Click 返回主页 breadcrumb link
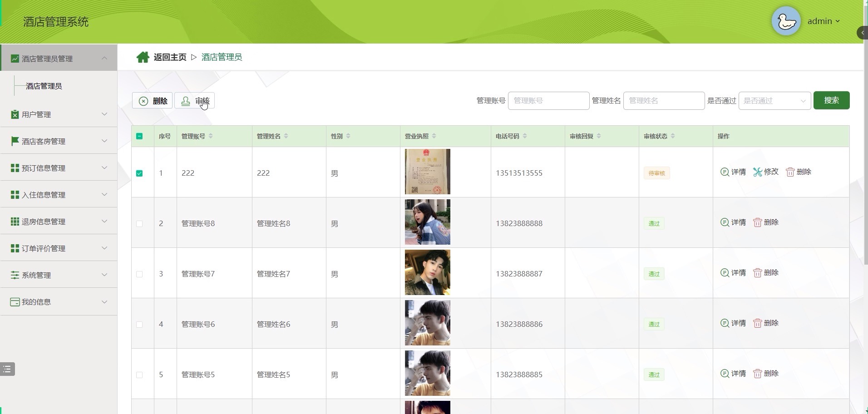The height and width of the screenshot is (414, 868). tap(170, 57)
